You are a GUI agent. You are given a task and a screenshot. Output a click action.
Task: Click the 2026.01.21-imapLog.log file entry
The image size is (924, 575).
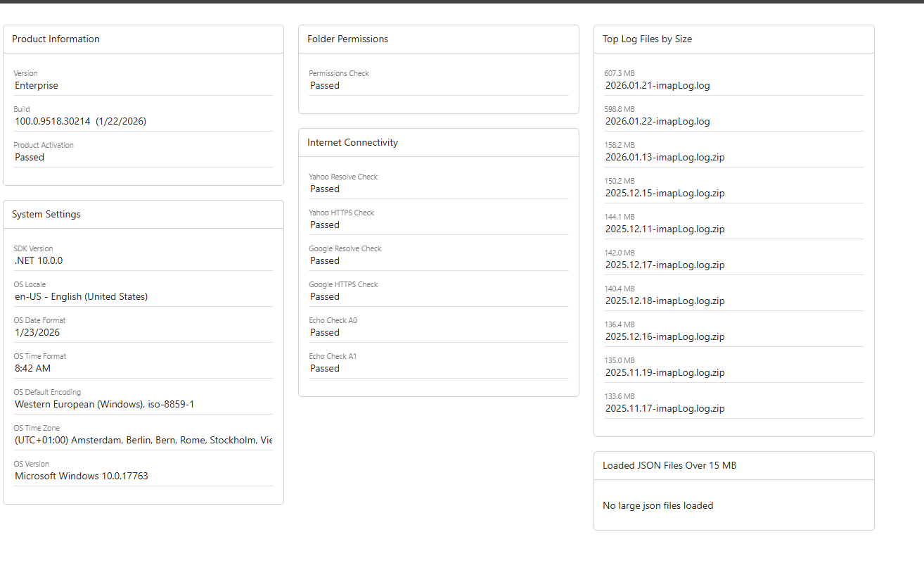click(x=657, y=86)
